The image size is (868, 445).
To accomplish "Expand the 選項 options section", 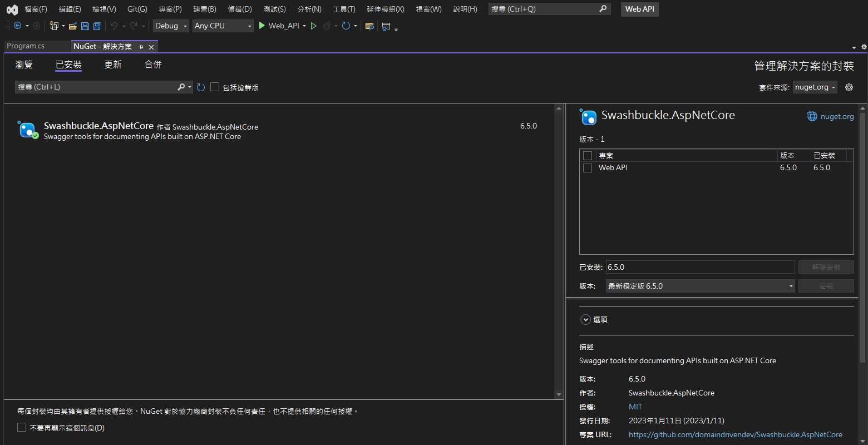I will tap(585, 320).
